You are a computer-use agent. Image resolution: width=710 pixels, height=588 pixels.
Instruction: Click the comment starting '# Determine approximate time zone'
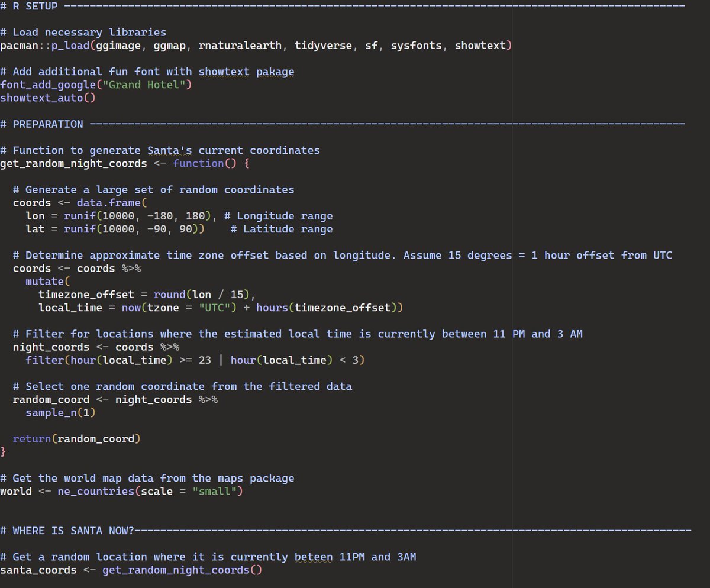click(x=343, y=255)
